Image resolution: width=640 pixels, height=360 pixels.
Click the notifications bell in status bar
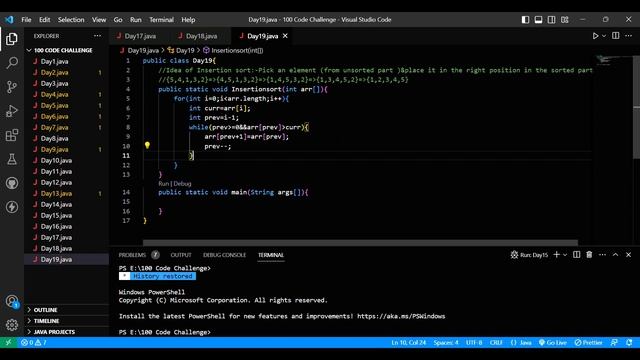(629, 342)
